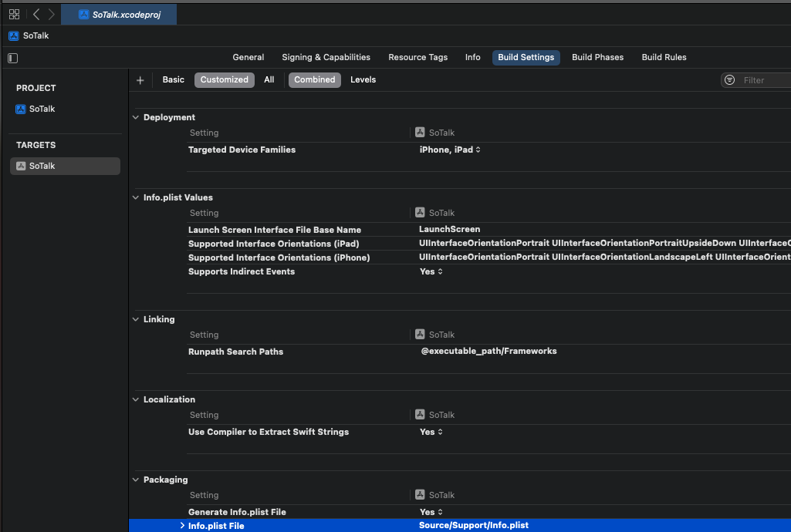Open Use Compiler to Extract Swift Strings popup
Screen dimensions: 791x532
(431, 432)
